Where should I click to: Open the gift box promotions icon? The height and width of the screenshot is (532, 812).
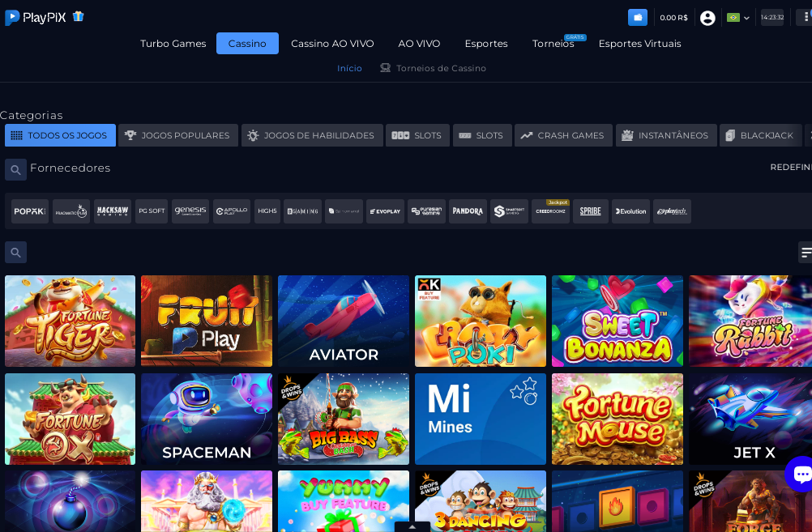click(x=78, y=16)
